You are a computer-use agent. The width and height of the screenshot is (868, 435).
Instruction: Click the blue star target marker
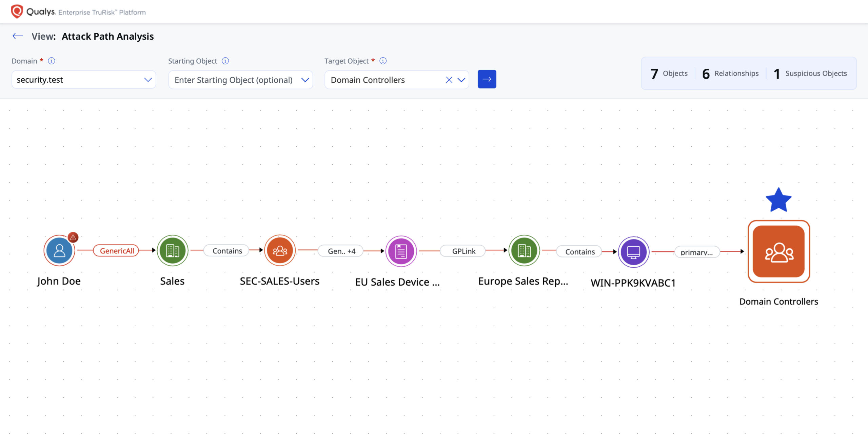pos(778,200)
